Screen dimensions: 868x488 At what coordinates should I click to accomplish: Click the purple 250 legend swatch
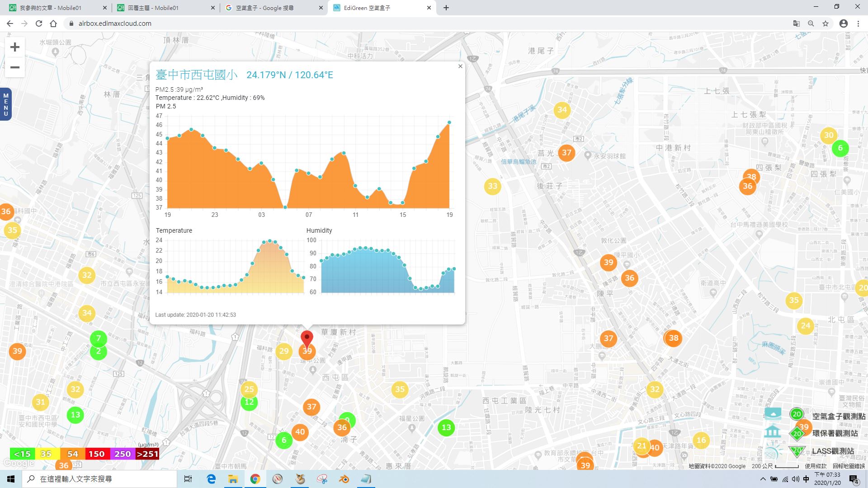pos(123,454)
